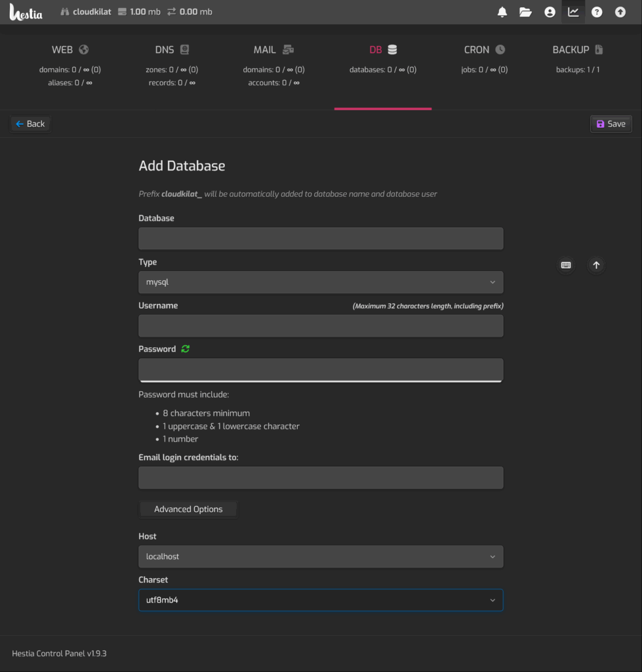Viewport: 642px width, 672px height.
Task: Go Back to database list
Action: click(x=30, y=124)
